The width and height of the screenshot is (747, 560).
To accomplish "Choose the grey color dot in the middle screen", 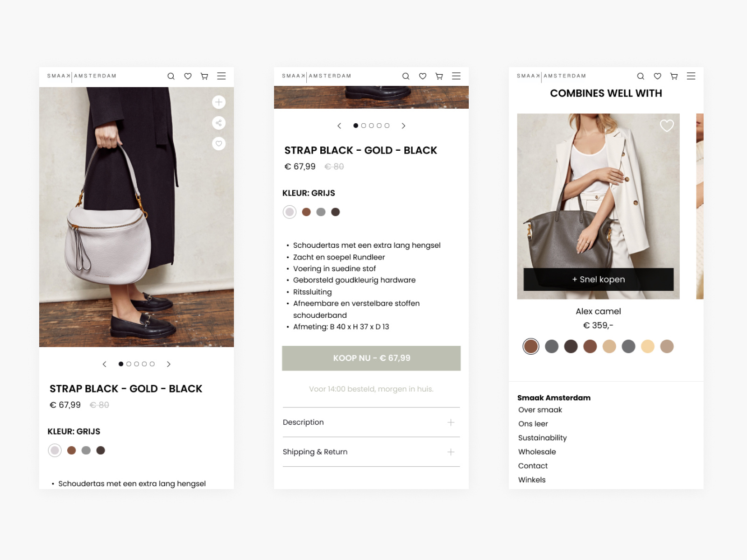I will point(321,212).
